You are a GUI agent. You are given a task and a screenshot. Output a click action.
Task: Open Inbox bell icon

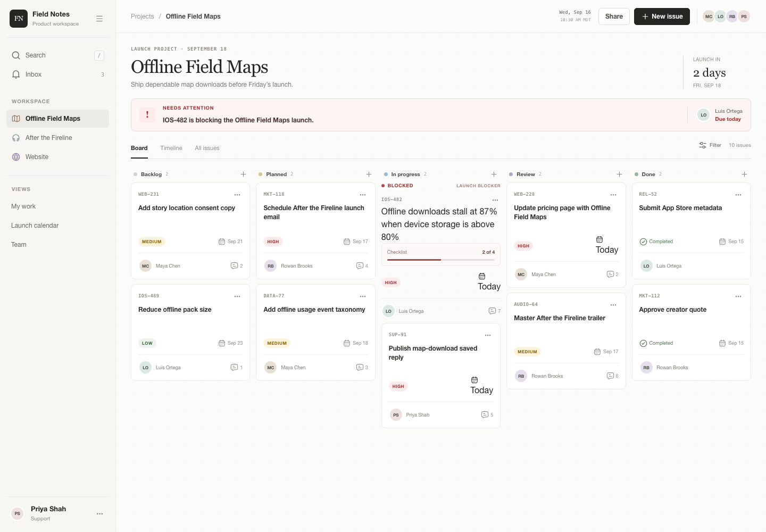[x=16, y=74]
